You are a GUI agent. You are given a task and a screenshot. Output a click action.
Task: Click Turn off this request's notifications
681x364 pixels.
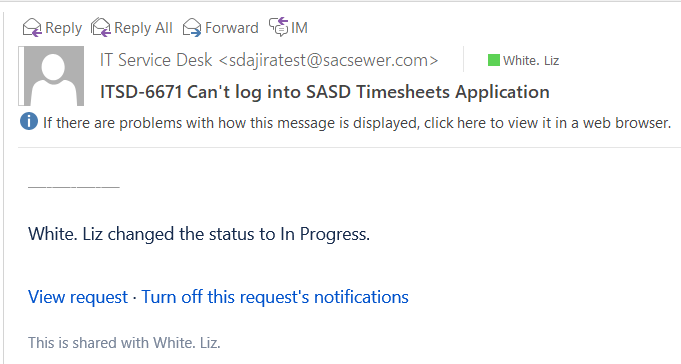click(275, 297)
